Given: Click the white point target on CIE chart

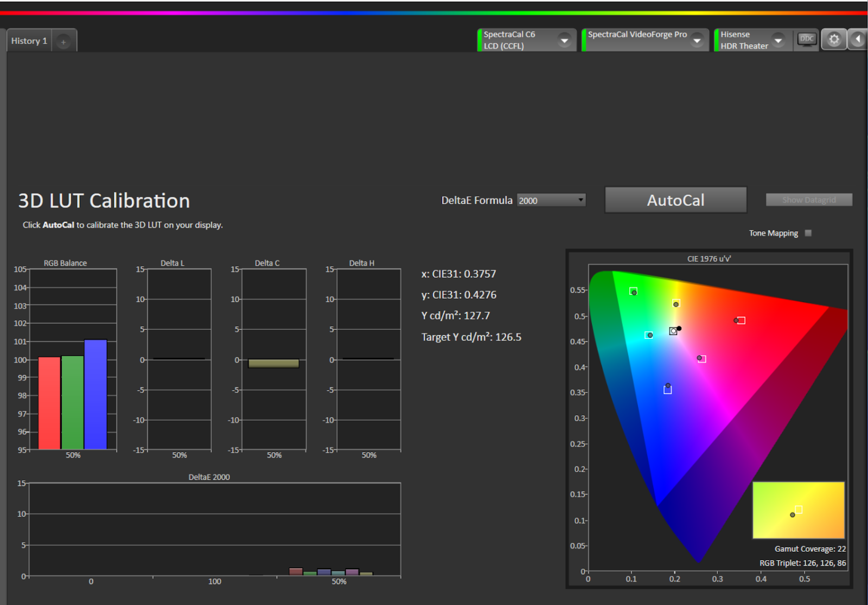Looking at the screenshot, I should tap(673, 331).
